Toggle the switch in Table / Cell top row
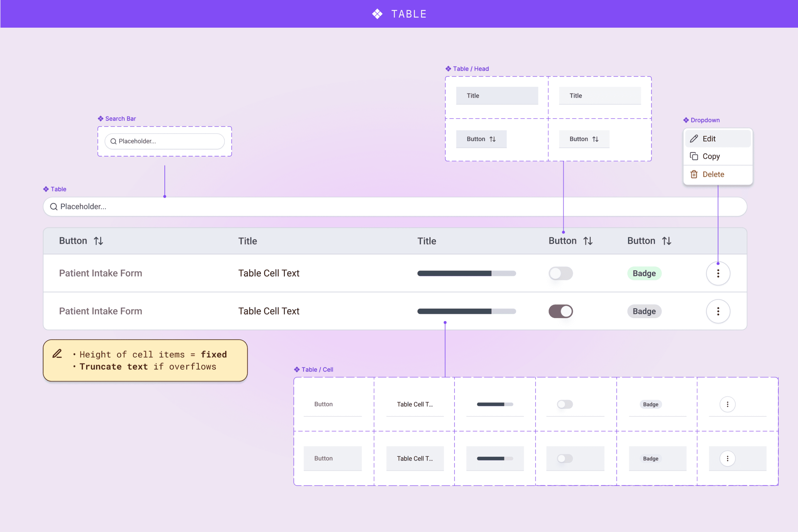The image size is (798, 532). (x=564, y=404)
